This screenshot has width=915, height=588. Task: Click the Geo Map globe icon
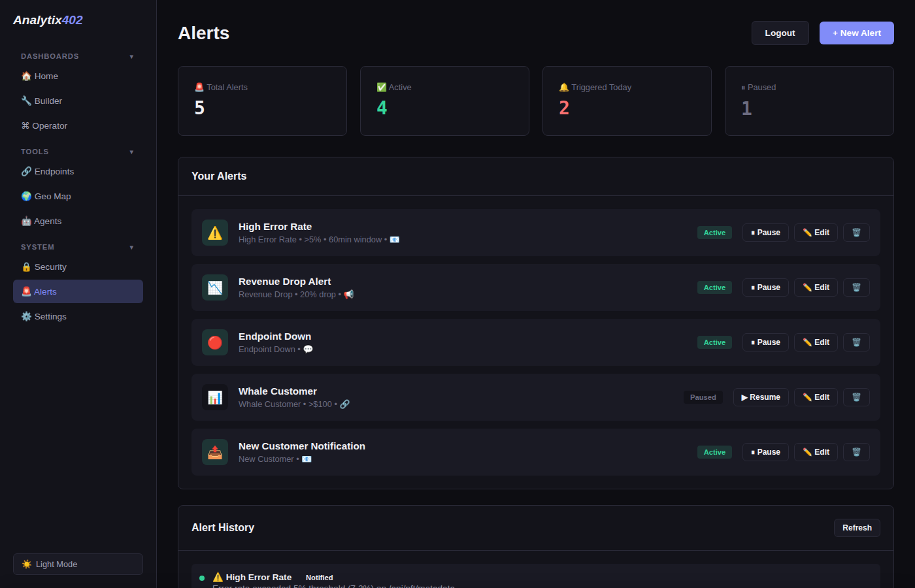[x=25, y=196]
